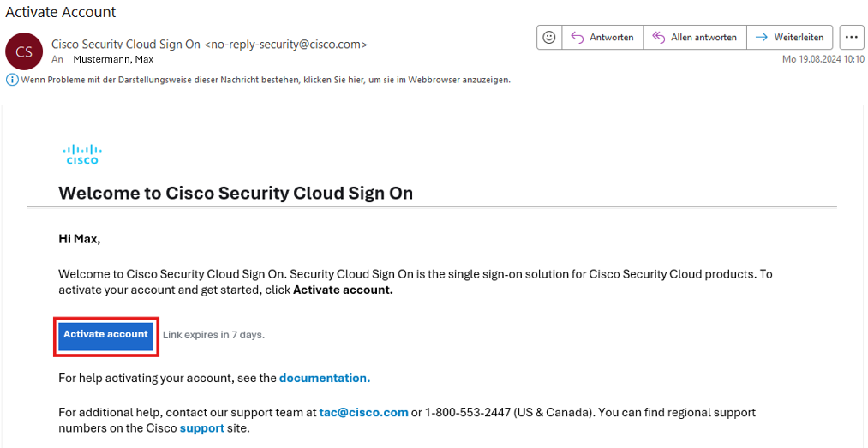This screenshot has height=448, width=868.
Task: Reply to all with Allen antworten
Action: pos(695,38)
